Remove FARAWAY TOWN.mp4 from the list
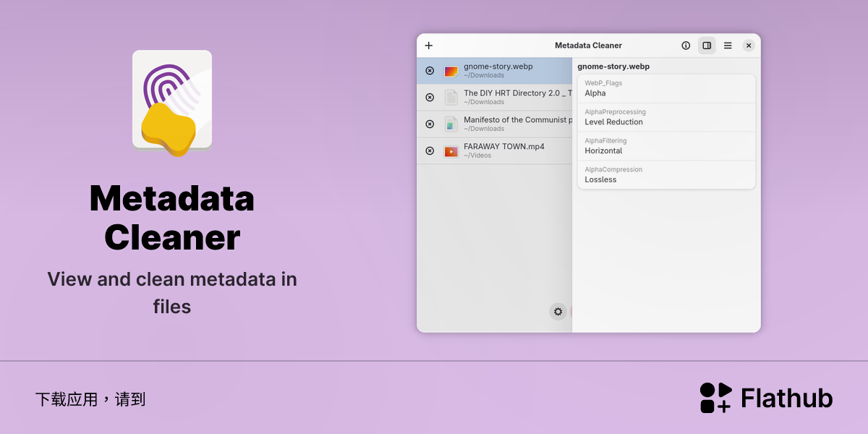The image size is (868, 434). click(430, 150)
